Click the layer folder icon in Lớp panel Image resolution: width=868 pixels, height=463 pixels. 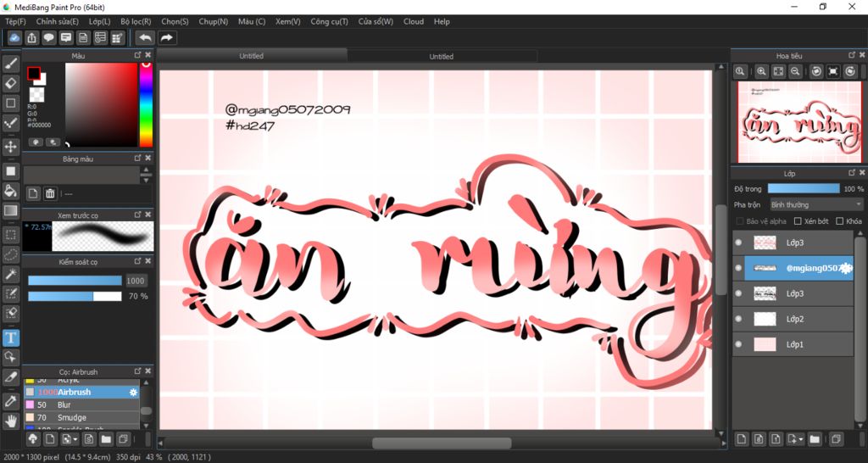(x=815, y=439)
